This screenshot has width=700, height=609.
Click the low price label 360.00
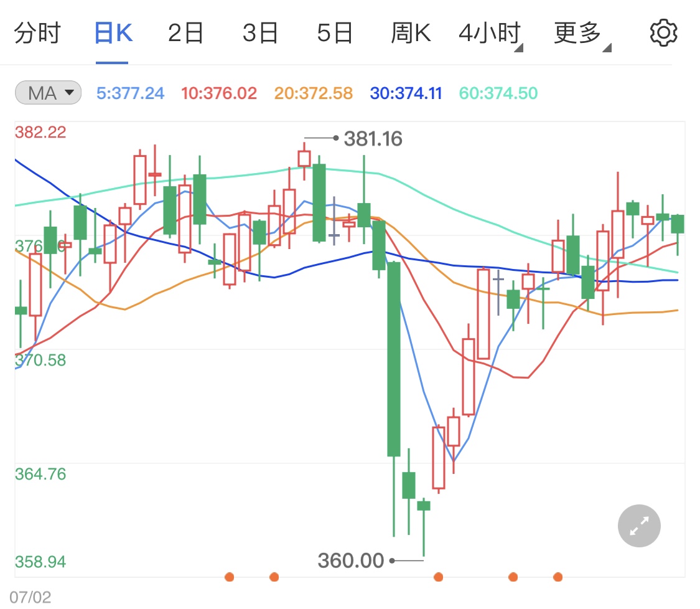[351, 560]
